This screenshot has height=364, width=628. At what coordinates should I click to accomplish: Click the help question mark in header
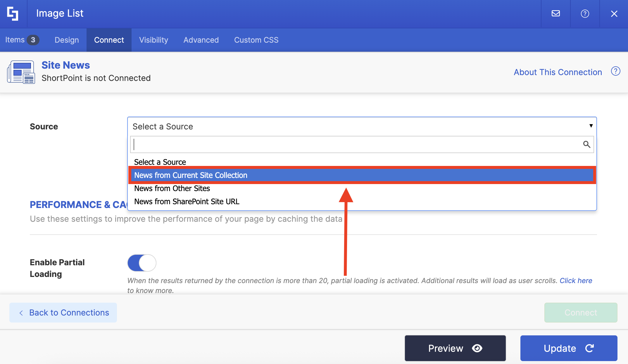(585, 13)
